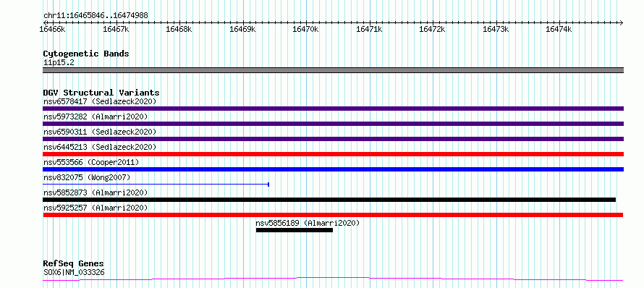Open nsv553566 (Cooper2011) label
The width and height of the screenshot is (644, 288).
point(91,162)
